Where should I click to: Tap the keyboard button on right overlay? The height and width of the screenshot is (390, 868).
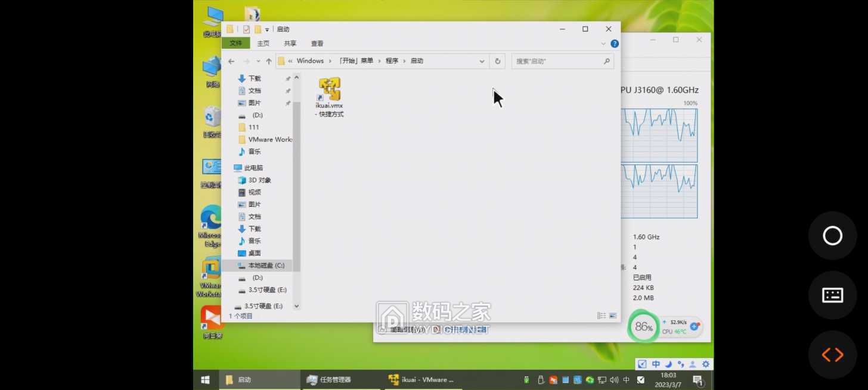832,295
